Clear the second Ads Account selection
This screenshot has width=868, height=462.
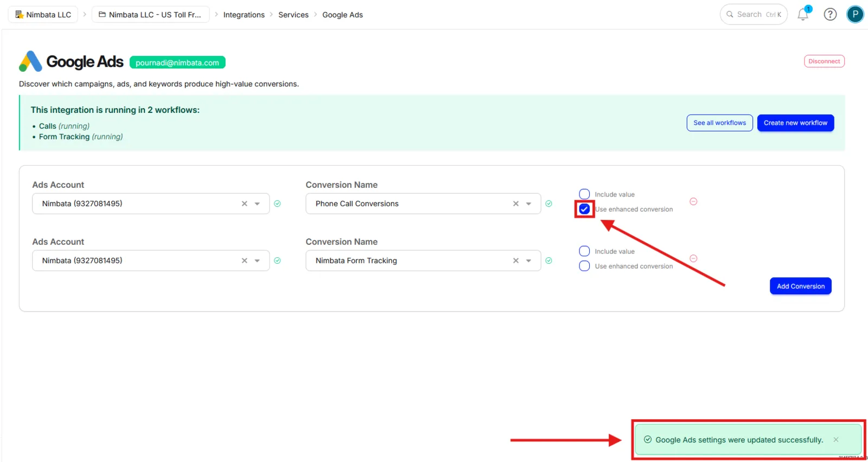245,261
